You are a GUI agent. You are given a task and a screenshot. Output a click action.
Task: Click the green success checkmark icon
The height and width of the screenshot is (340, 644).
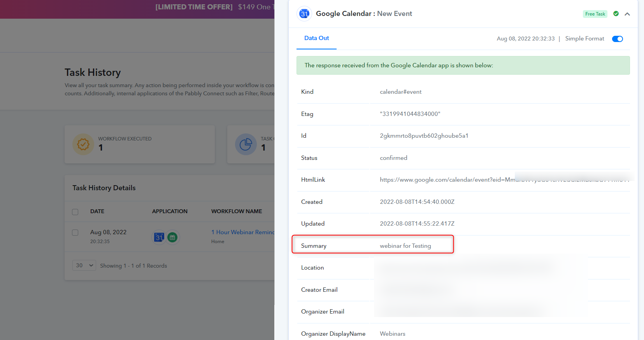616,14
